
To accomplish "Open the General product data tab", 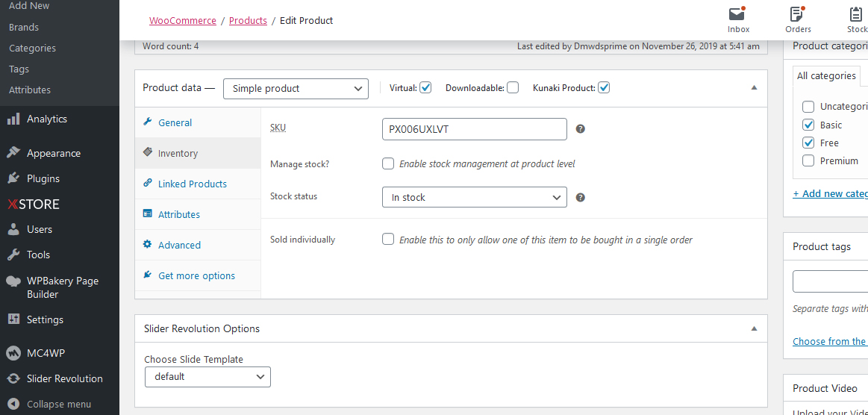I will coord(198,123).
